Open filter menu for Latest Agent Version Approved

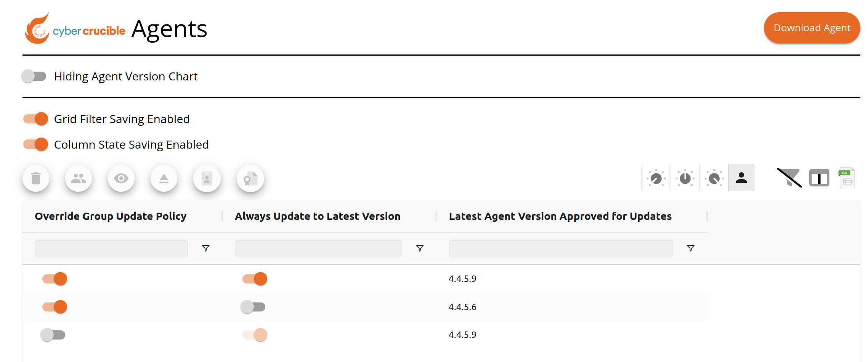tap(690, 248)
